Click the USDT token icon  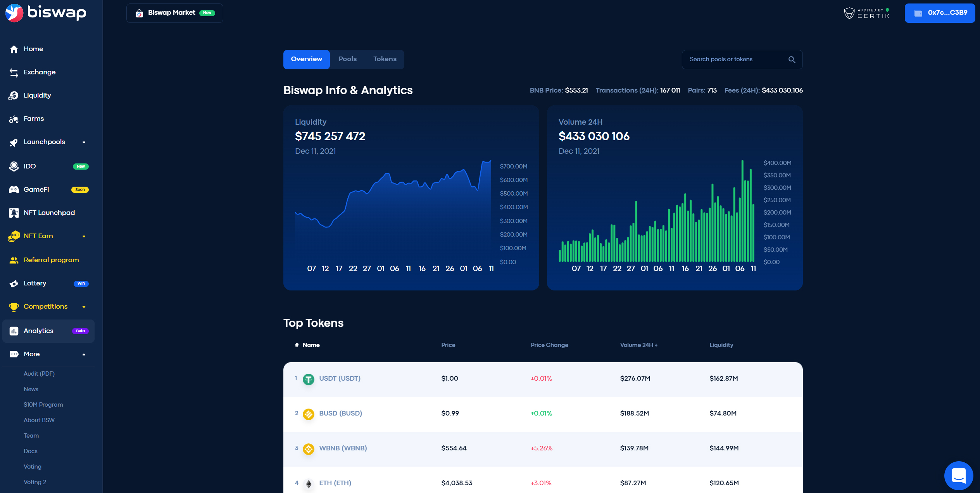click(x=309, y=379)
